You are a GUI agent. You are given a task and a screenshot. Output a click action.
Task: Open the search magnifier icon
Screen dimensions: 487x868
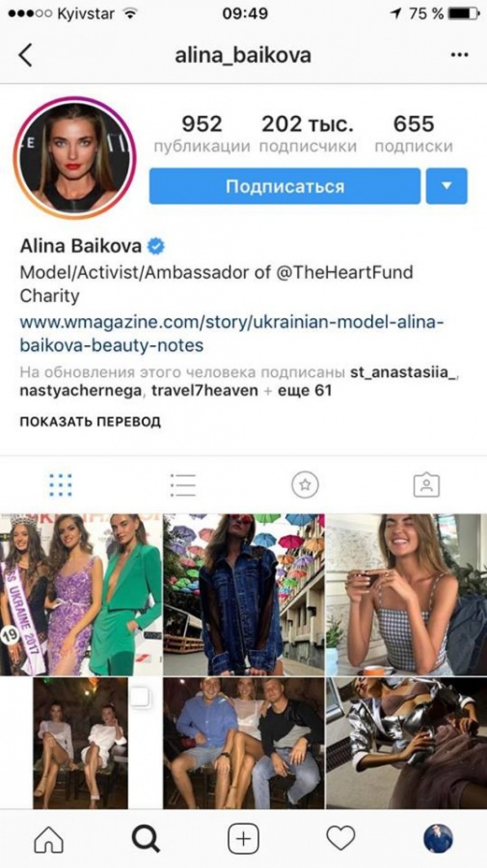coord(146,839)
